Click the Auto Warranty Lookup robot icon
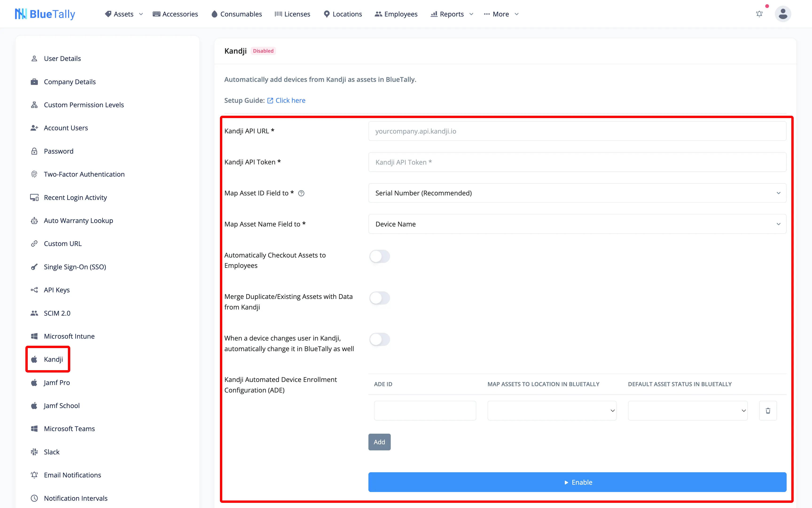Screen dimensions: 812x508 [x=34, y=220]
